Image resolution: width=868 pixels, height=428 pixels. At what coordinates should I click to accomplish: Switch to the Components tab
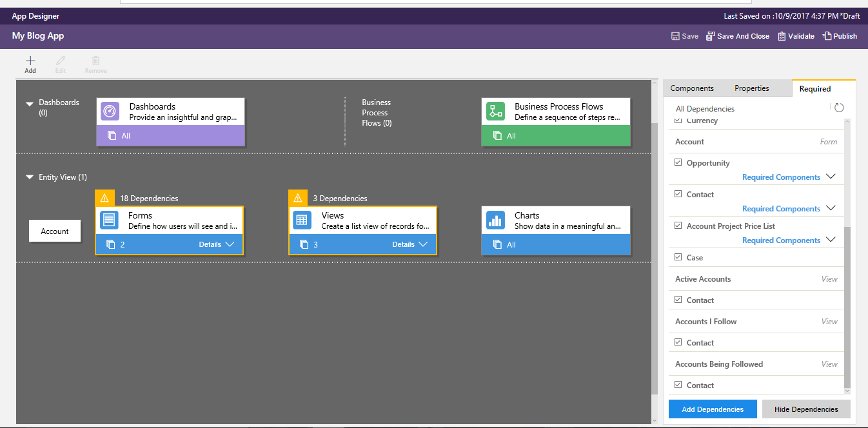click(692, 88)
